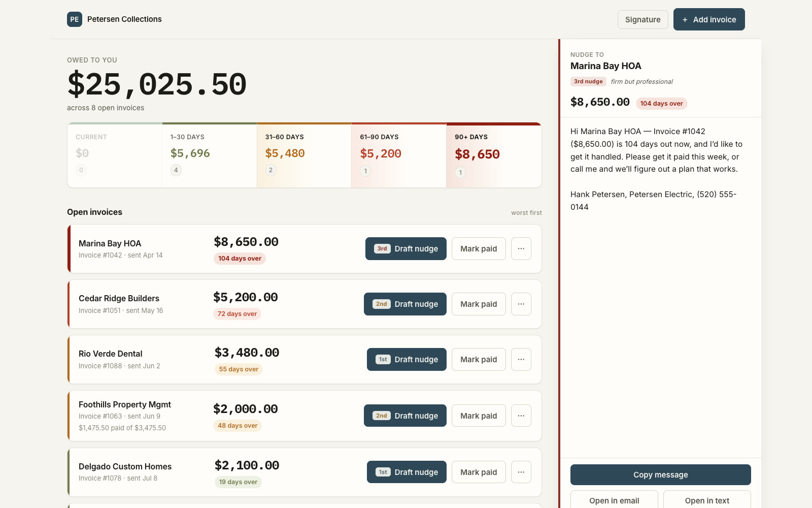Select the Current aging bucket
The width and height of the screenshot is (812, 508).
(x=115, y=155)
